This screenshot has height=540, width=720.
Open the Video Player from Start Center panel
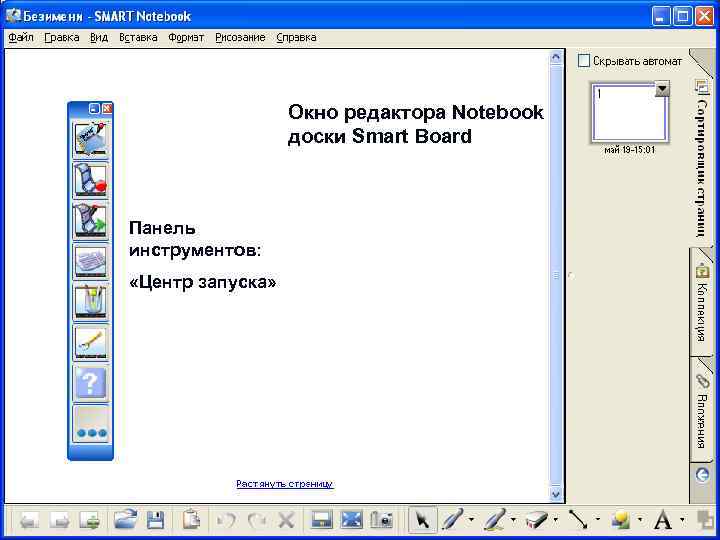coord(91,221)
